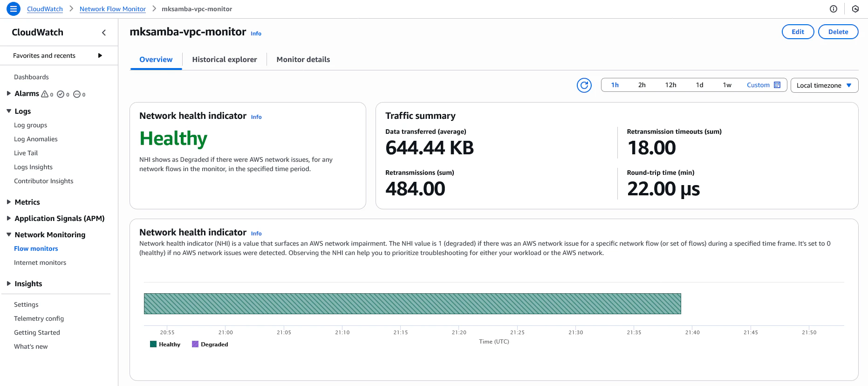Open Contributor Insights page

[x=43, y=181]
